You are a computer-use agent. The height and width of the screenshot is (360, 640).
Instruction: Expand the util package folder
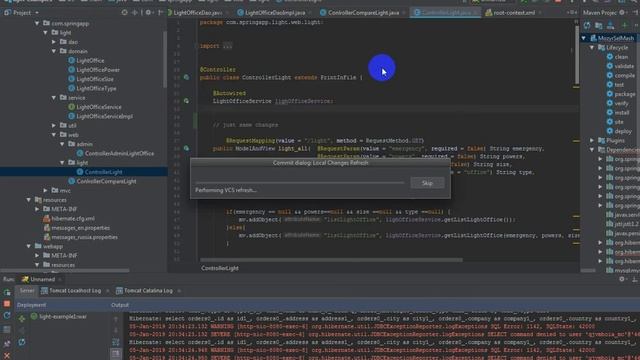[x=54, y=125]
